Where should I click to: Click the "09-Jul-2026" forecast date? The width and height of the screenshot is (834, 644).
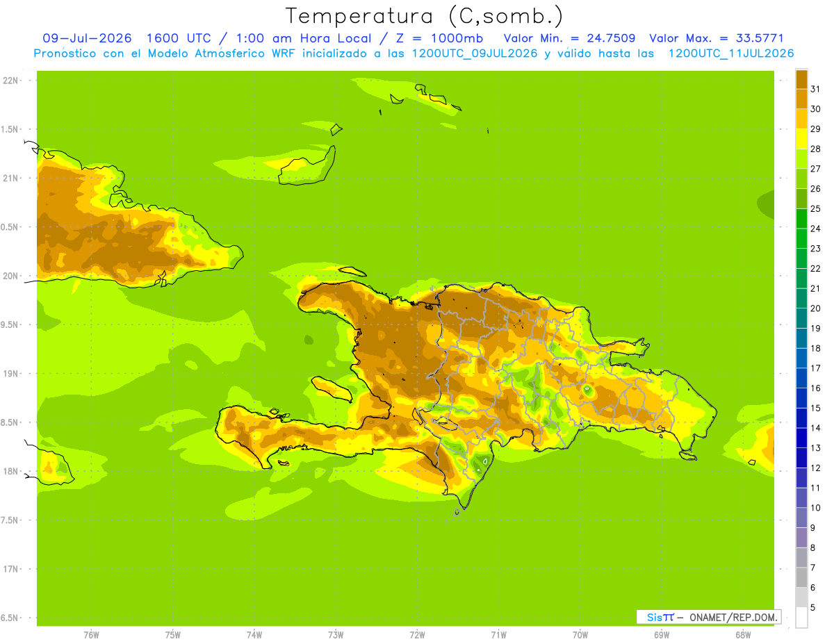click(87, 38)
